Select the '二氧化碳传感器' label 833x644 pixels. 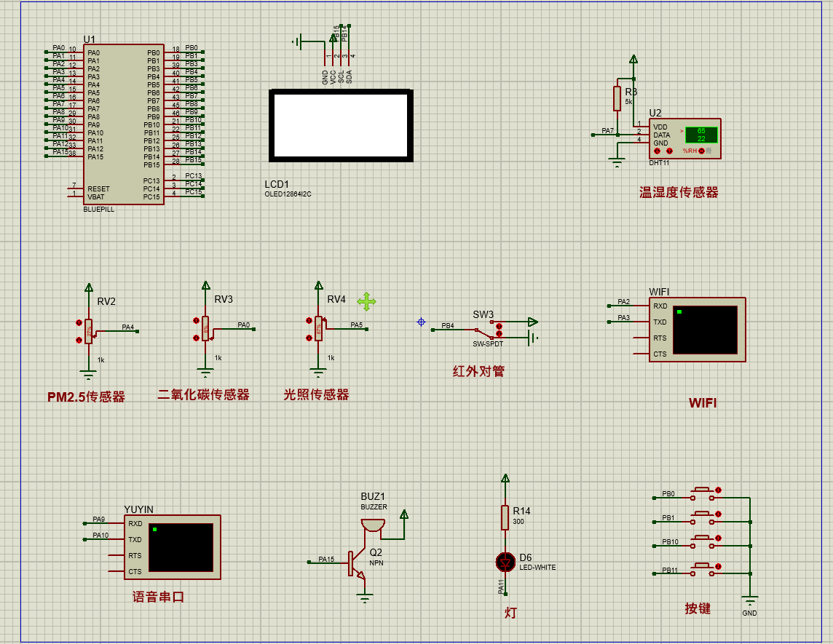click(203, 394)
